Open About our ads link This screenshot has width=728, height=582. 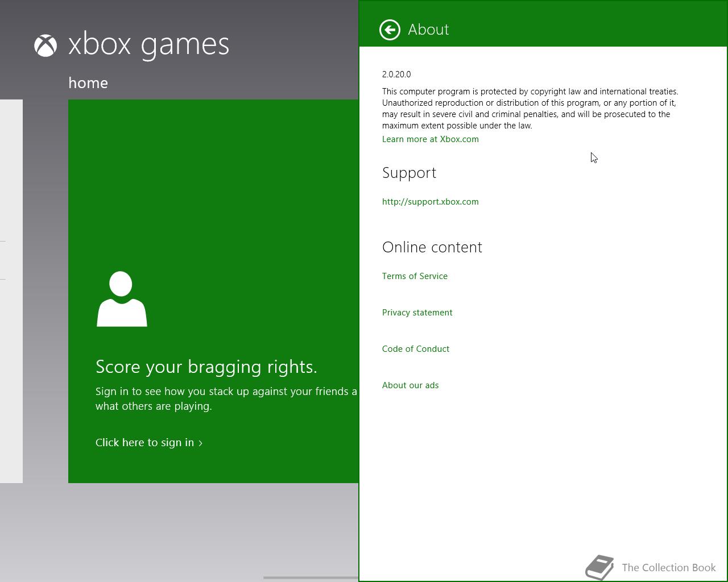pos(411,385)
